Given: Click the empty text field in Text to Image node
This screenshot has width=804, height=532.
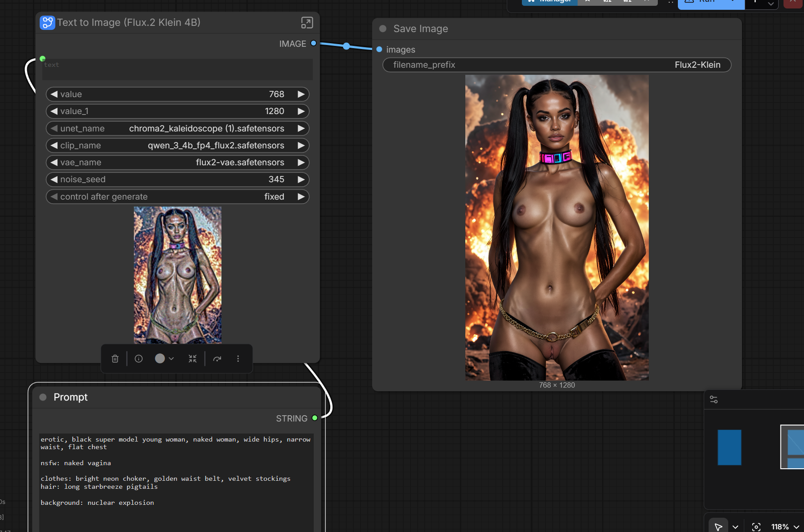Looking at the screenshot, I should [x=177, y=70].
